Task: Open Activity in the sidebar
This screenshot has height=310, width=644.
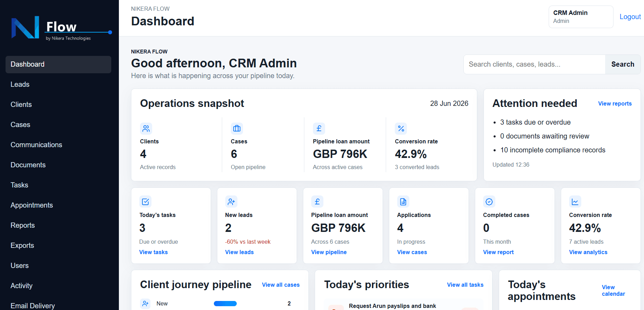Action: pyautogui.click(x=58, y=286)
